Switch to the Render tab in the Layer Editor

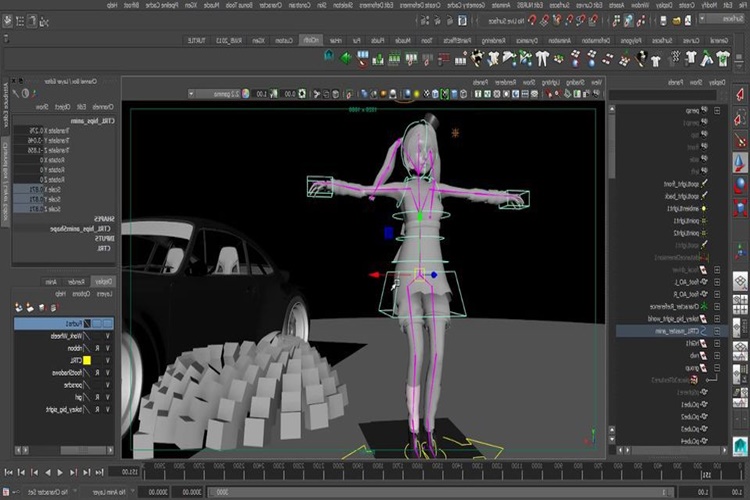77,282
